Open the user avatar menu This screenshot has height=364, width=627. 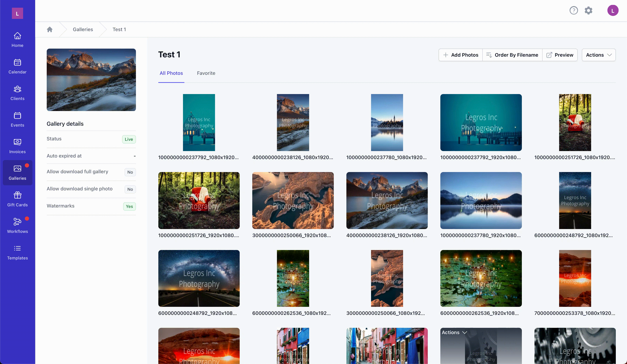(x=613, y=10)
